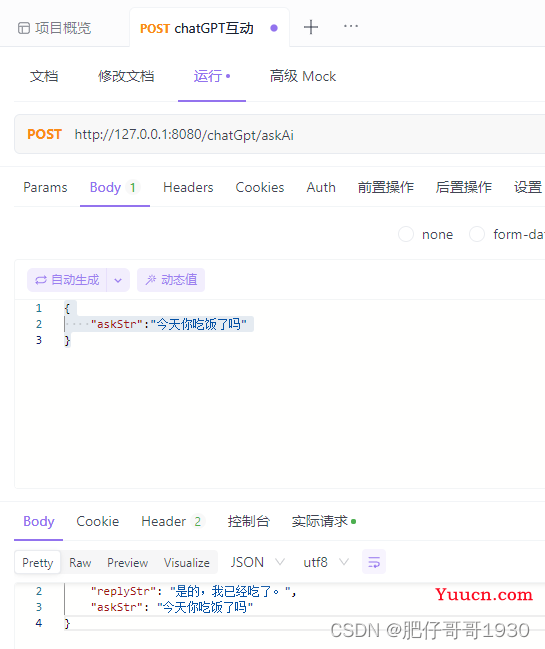Select the Raw response view
The height and width of the screenshot is (649, 545).
[80, 562]
